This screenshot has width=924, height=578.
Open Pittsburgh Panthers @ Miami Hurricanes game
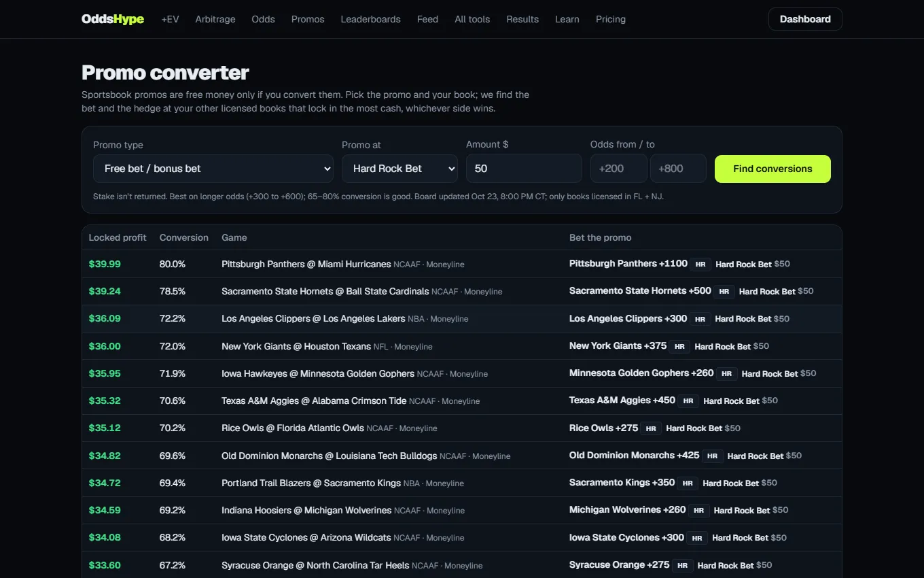[306, 264]
